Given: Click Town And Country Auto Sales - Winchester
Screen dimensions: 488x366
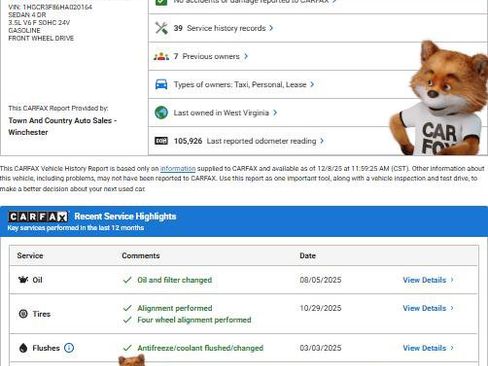Looking at the screenshot, I should [x=63, y=126].
